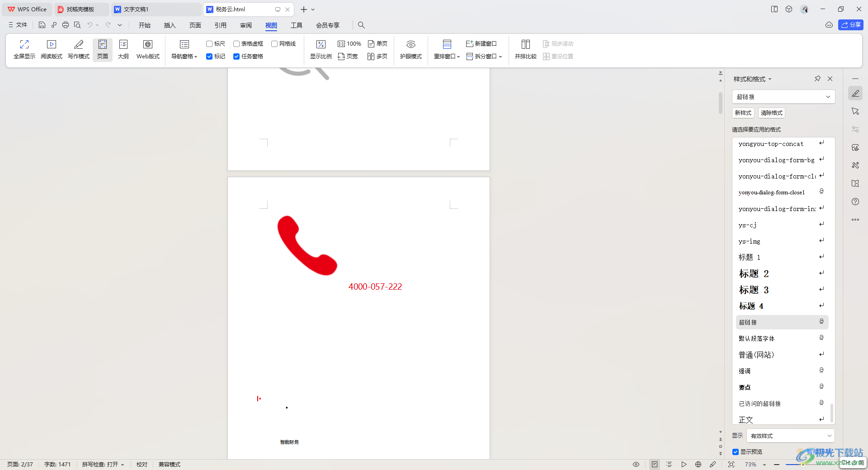Open the search magnifier in ribbon
868x470 pixels.
coord(361,25)
